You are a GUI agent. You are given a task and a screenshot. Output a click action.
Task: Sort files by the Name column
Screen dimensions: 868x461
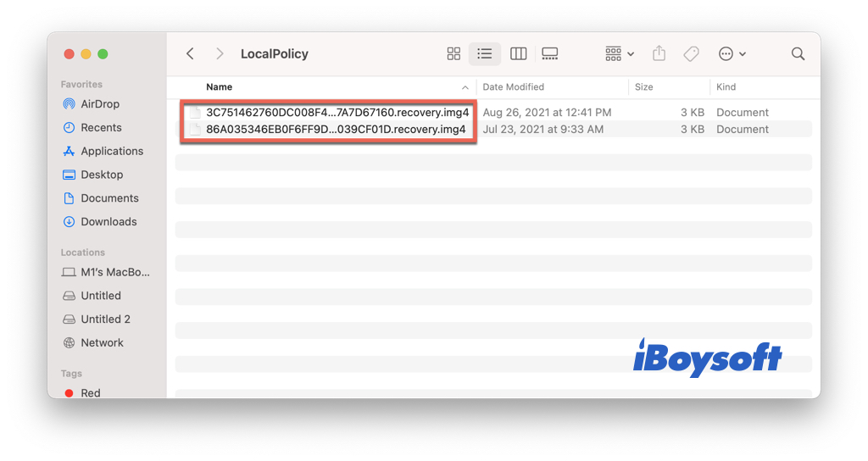click(220, 87)
